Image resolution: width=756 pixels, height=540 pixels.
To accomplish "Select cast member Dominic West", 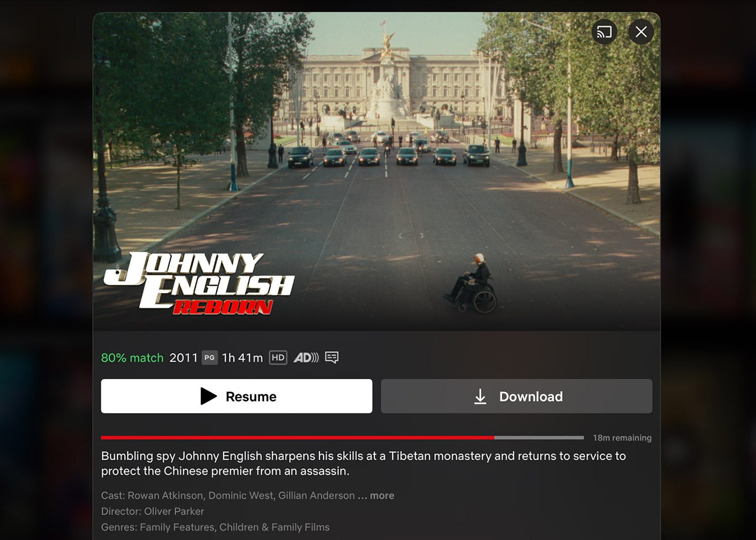I will click(241, 496).
